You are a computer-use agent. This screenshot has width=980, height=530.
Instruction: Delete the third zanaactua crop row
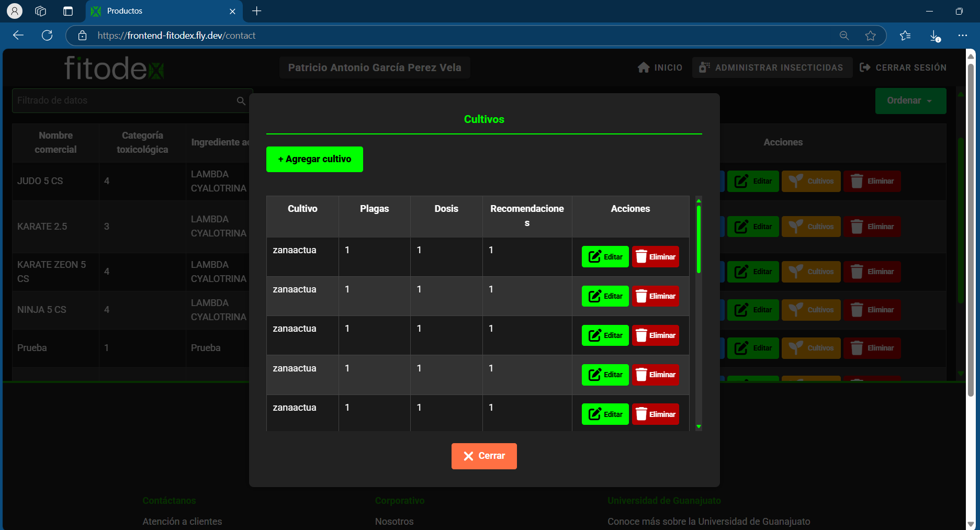pos(656,335)
